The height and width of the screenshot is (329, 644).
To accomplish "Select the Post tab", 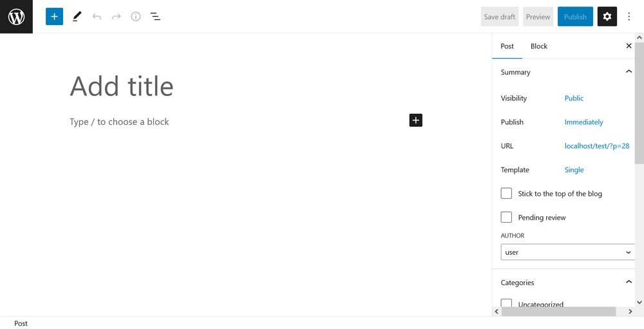I will coord(507,46).
